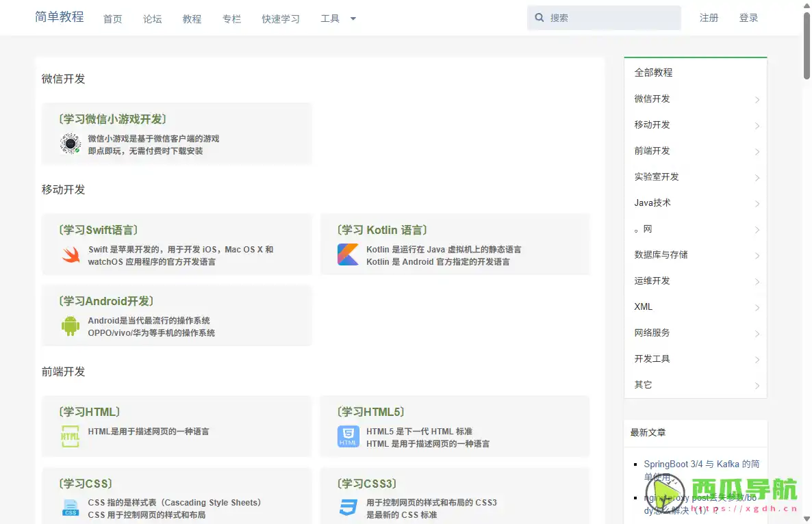Screen dimensions: 812x524
Task: Open 教程 in navigation bar
Action: click(192, 18)
